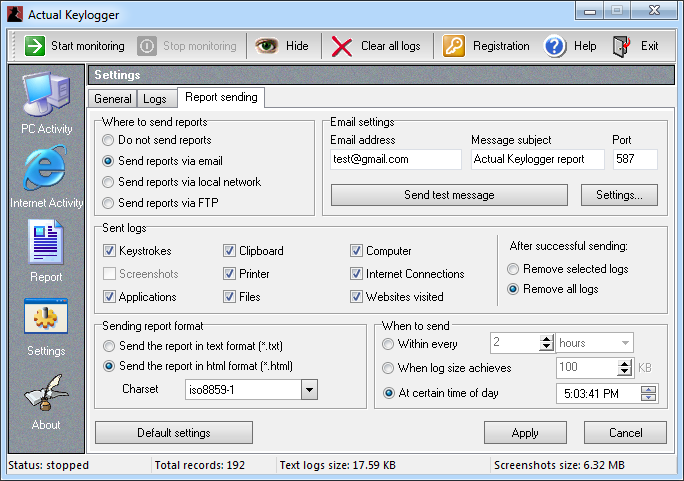Toggle the Websites visited checkbox
The height and width of the screenshot is (481, 684).
(x=356, y=297)
